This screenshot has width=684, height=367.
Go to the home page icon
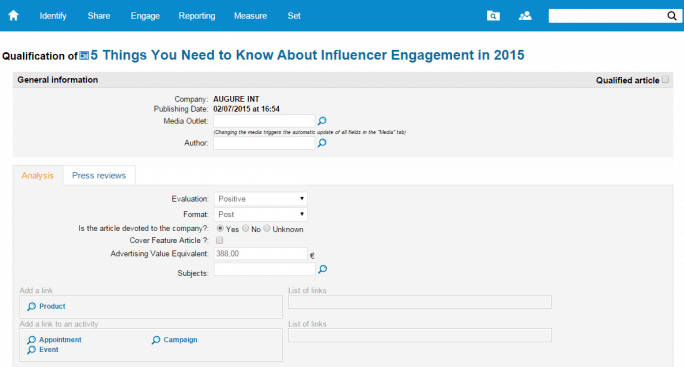14,16
